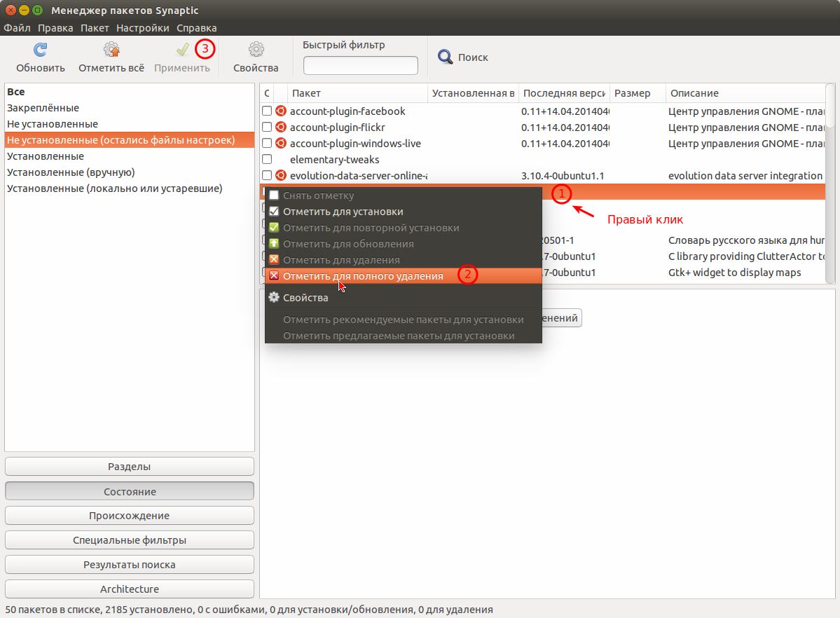The height and width of the screenshot is (618, 840).
Task: Open the Правка menu
Action: [55, 28]
